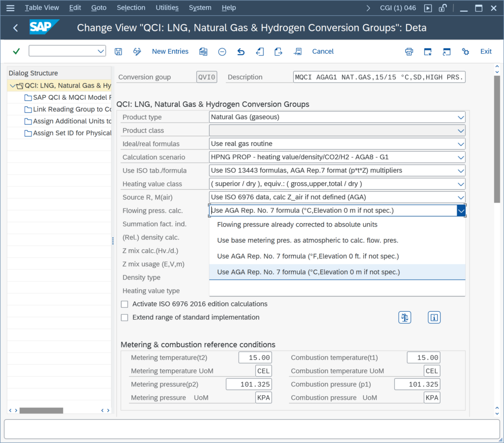Select Flowing pressure already corrected to absolute units
This screenshot has height=443, width=504.
[337, 225]
